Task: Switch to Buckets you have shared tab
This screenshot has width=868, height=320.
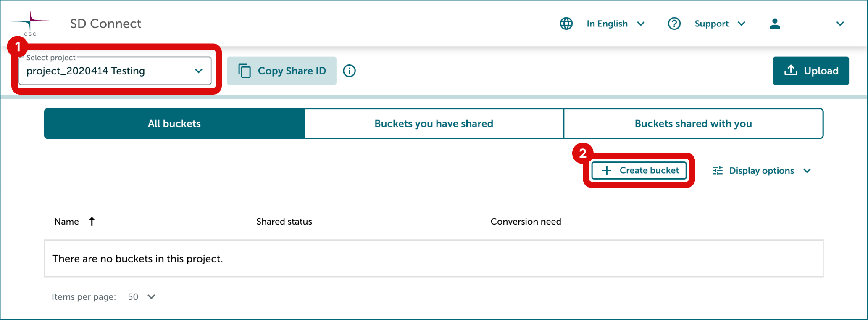Action: coord(434,124)
